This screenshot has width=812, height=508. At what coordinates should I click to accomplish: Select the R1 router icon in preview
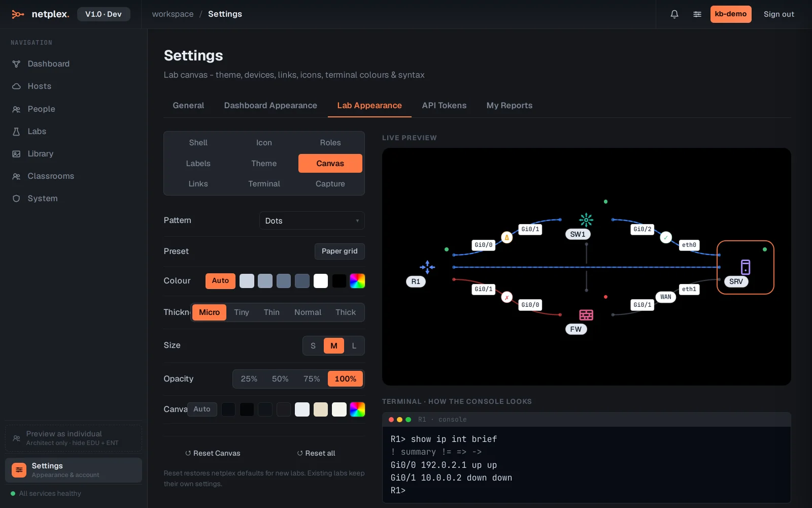point(427,267)
